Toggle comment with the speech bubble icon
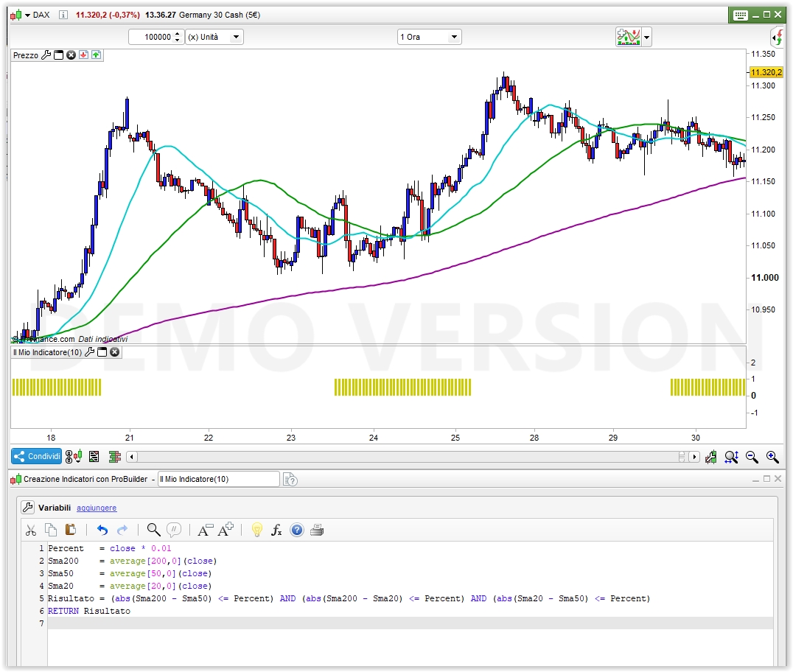 [174, 530]
